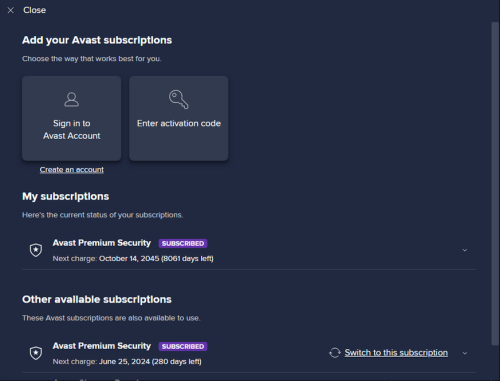Click the SUBSCRIBED badge on June 25 subscription
Image resolution: width=500 pixels, height=381 pixels.
click(183, 346)
